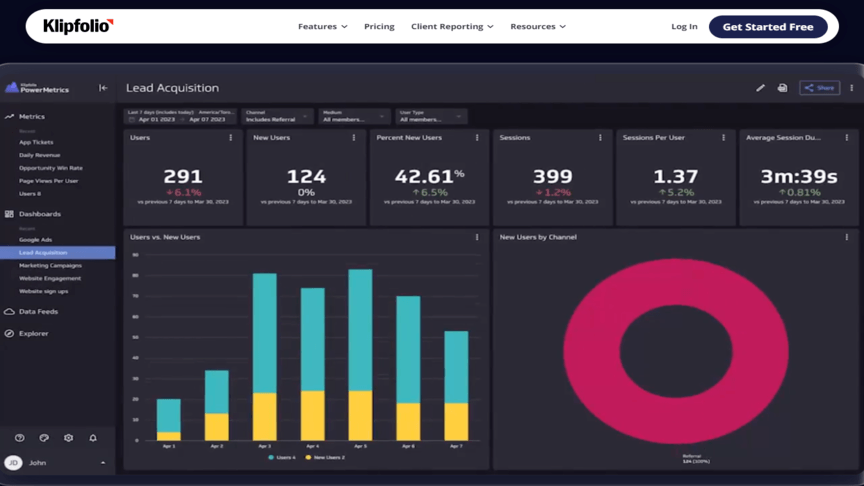
Task: Toggle the New Users legend entry
Action: click(x=325, y=457)
